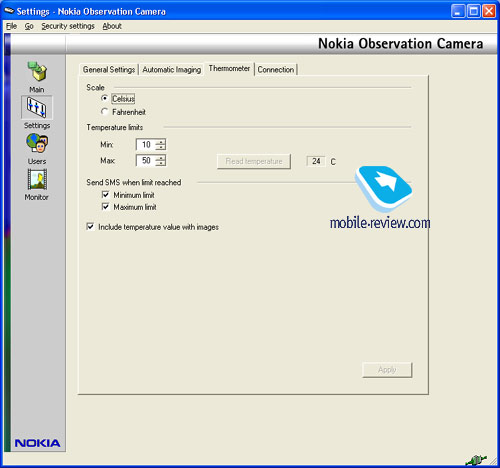The image size is (500, 468).
Task: Click the 'Temperature limits' group label
Action: 115,127
